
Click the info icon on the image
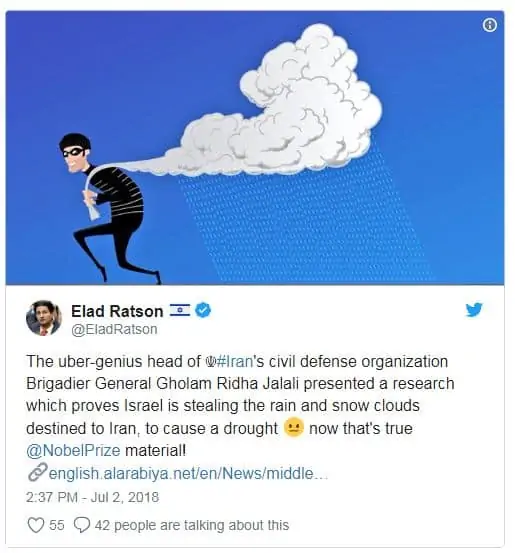(x=489, y=25)
